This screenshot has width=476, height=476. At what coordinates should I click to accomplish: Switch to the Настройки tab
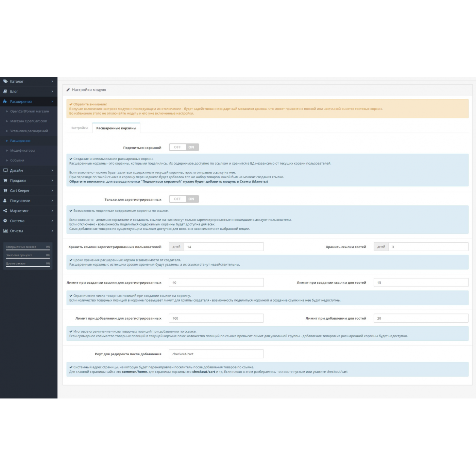pyautogui.click(x=79, y=128)
